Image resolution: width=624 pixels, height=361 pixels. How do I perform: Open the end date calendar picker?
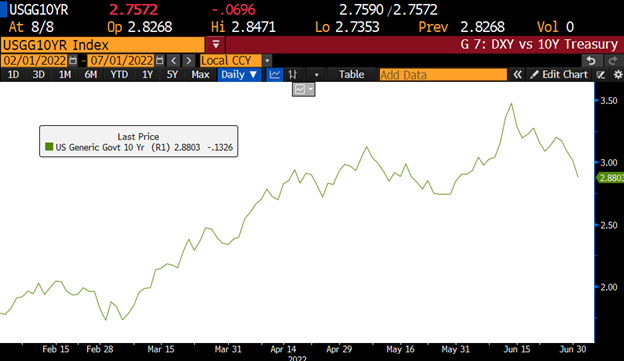(x=160, y=61)
